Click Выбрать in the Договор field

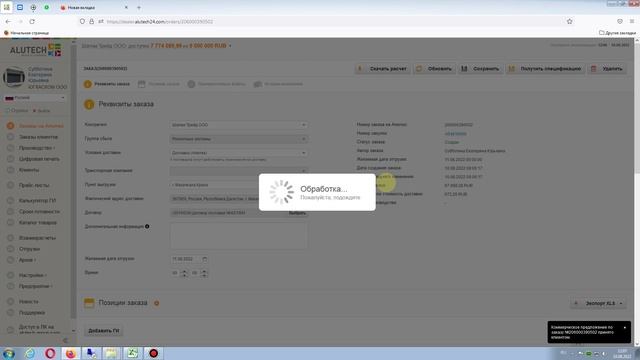pos(297,213)
